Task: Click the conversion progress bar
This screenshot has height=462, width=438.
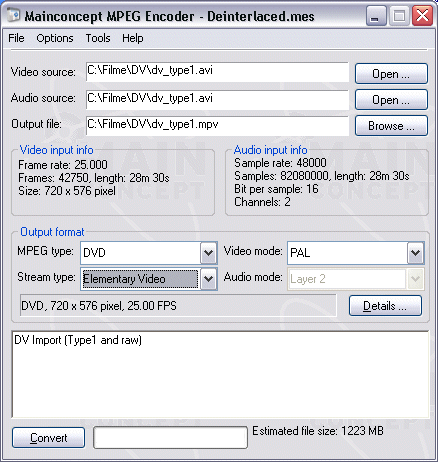Action: 170,437
